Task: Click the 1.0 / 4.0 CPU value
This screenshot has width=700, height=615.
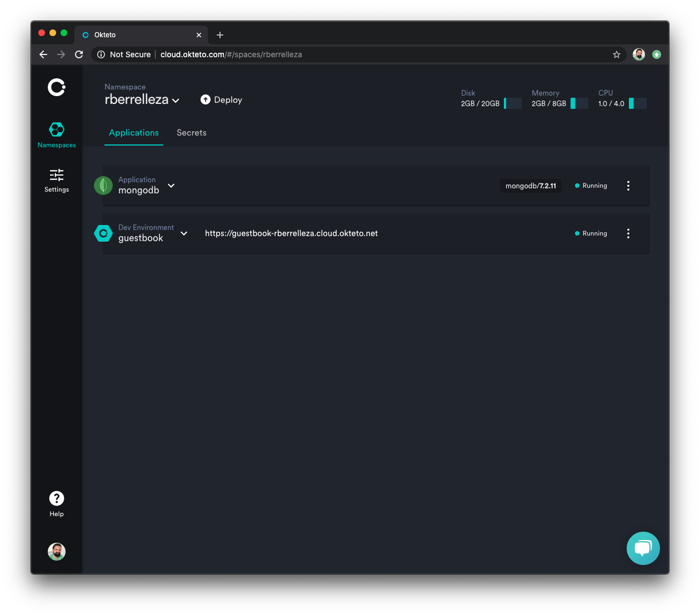Action: [x=611, y=104]
